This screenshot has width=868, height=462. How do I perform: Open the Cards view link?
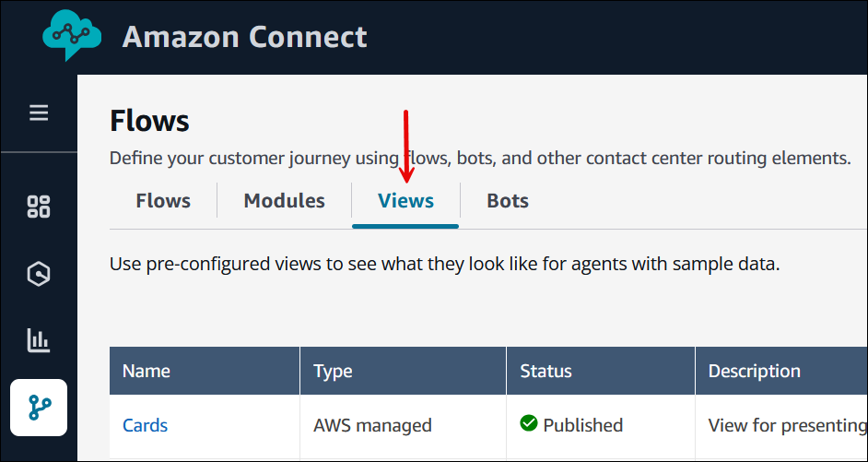(x=145, y=425)
